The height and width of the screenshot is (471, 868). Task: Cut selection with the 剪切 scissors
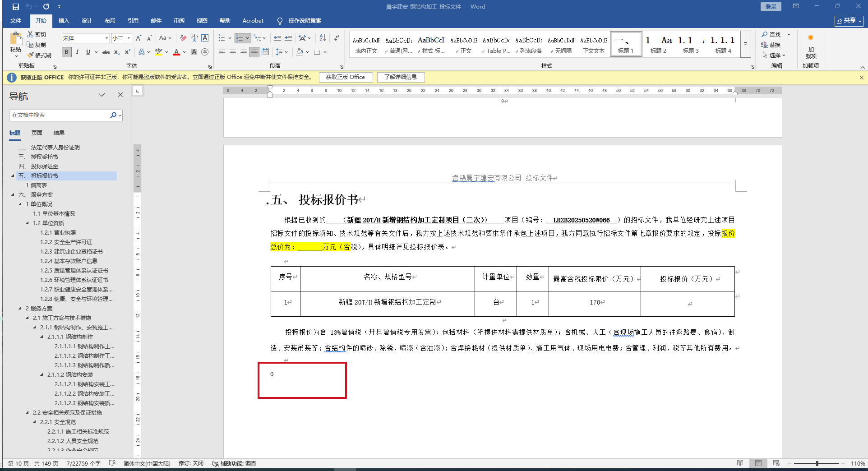tap(37, 34)
